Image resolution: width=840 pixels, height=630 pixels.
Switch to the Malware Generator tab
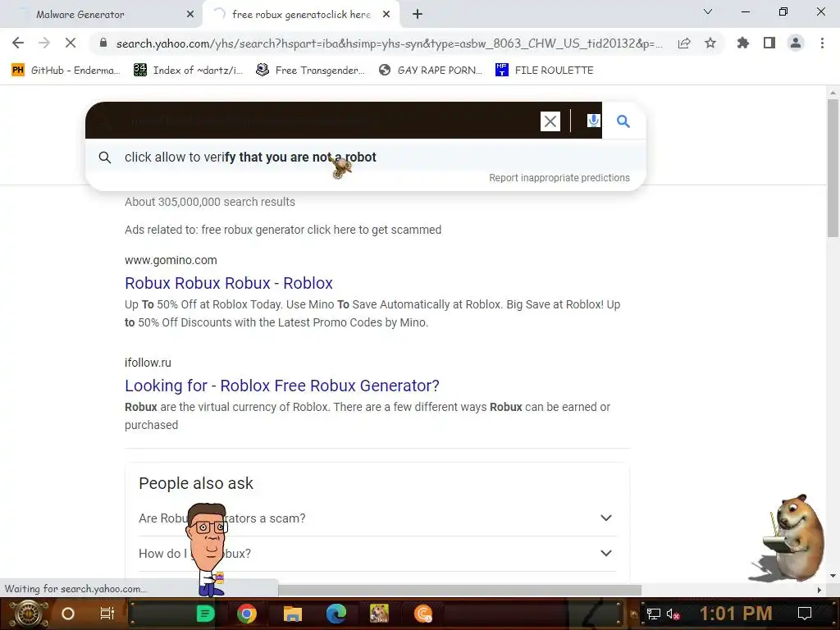pyautogui.click(x=102, y=15)
